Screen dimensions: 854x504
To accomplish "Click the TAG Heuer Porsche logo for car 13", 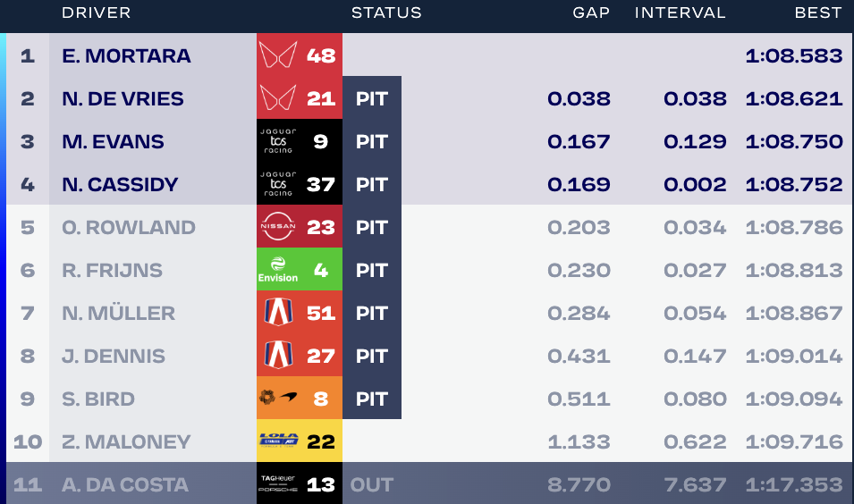I will tap(278, 483).
